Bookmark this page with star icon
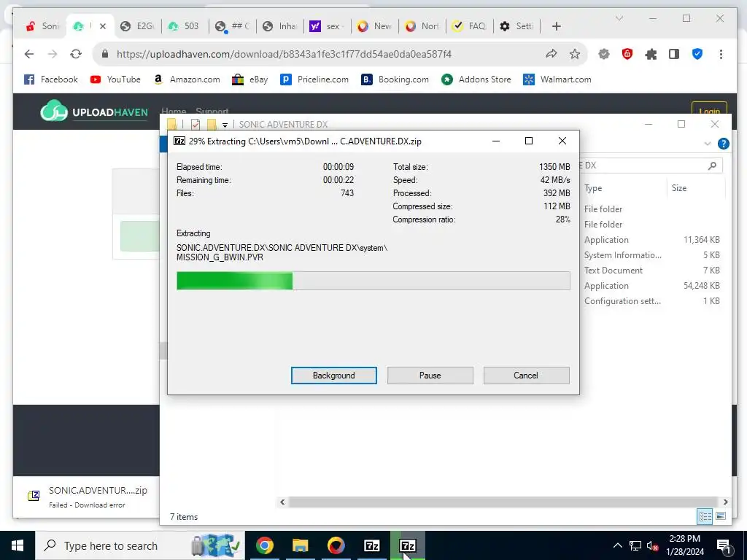The height and width of the screenshot is (560, 747). point(575,54)
